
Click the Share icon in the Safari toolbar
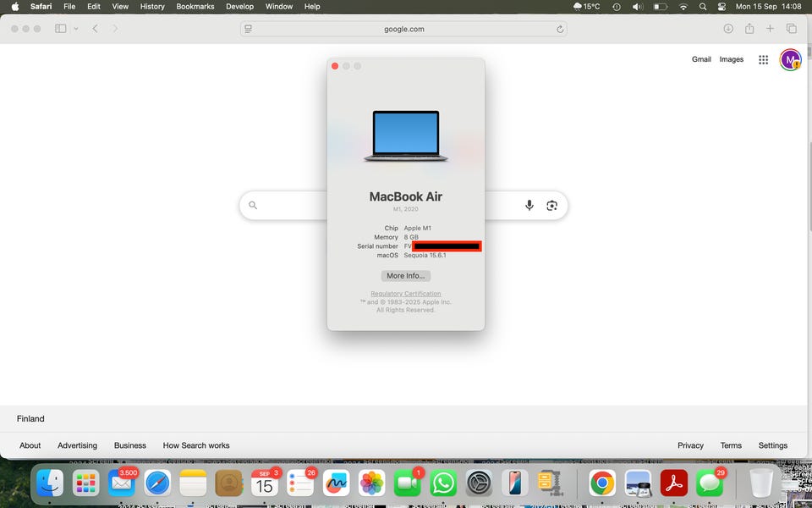click(749, 29)
